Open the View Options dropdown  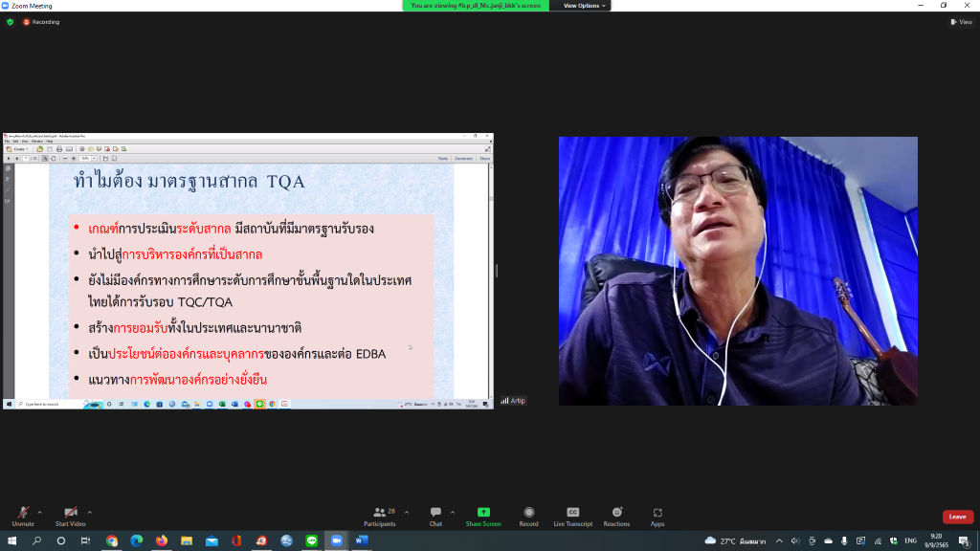coord(585,6)
